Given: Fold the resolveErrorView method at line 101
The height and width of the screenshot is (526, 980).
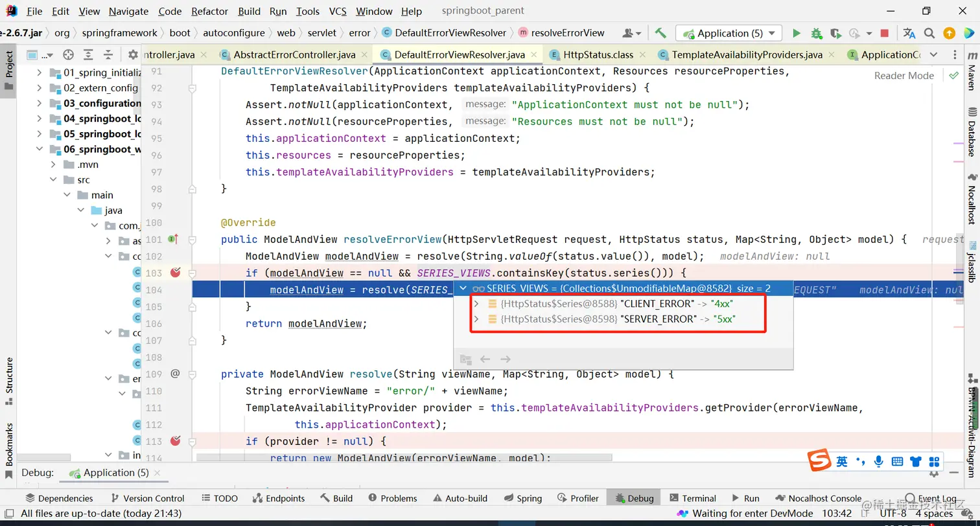Looking at the screenshot, I should (x=192, y=240).
